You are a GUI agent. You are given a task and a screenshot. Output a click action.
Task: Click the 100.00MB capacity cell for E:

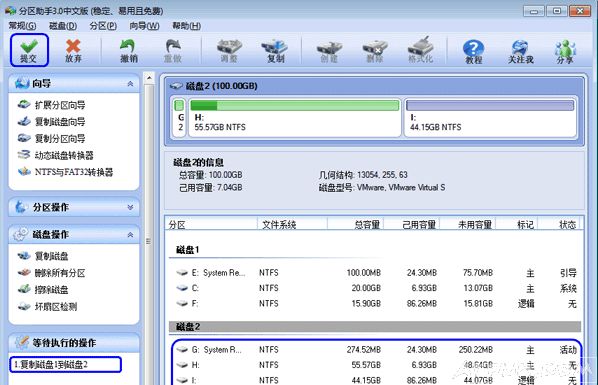coord(363,273)
